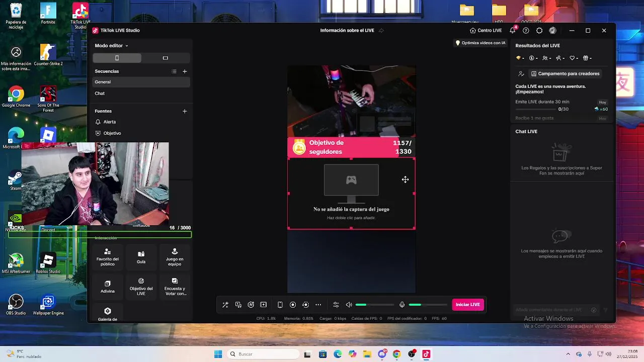Adjust the microphone volume slider
The width and height of the screenshot is (644, 362).
coord(428,305)
